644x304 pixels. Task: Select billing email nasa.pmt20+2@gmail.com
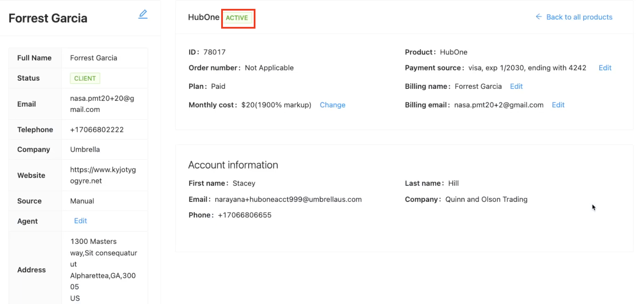(x=499, y=105)
